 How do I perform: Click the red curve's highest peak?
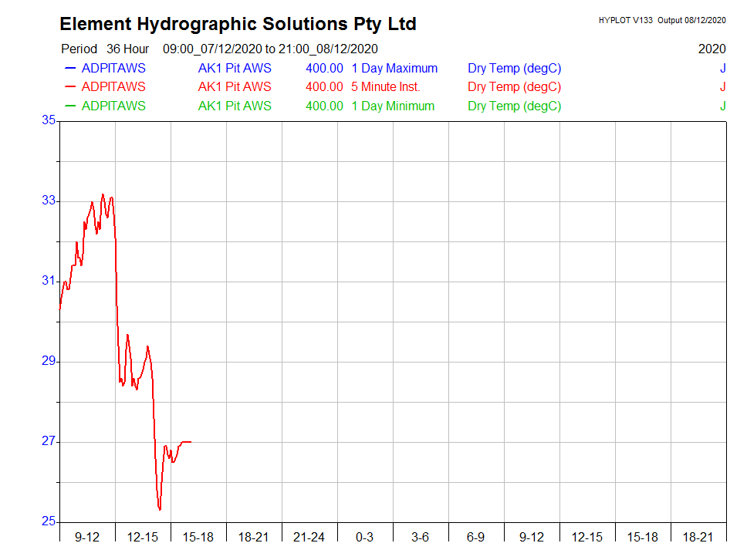[x=103, y=194]
